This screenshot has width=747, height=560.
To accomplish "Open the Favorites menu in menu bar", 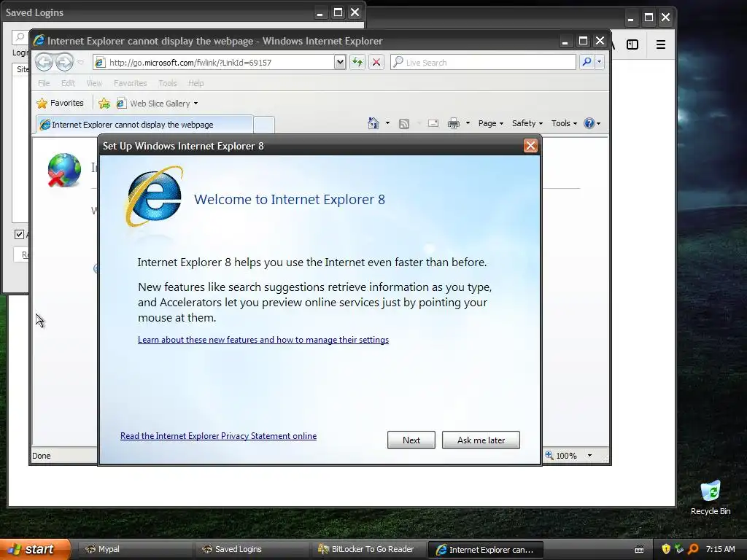I will click(x=130, y=83).
